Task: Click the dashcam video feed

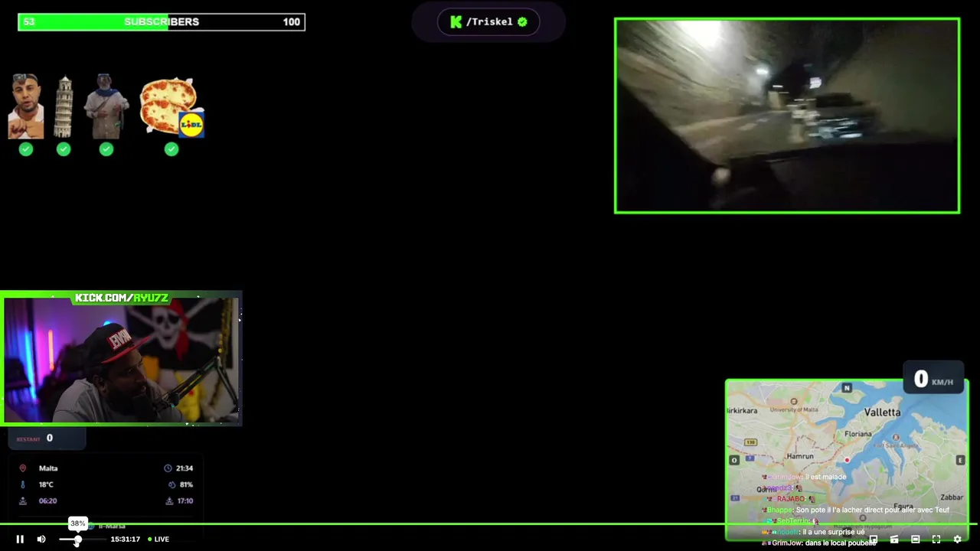Action: click(x=787, y=116)
